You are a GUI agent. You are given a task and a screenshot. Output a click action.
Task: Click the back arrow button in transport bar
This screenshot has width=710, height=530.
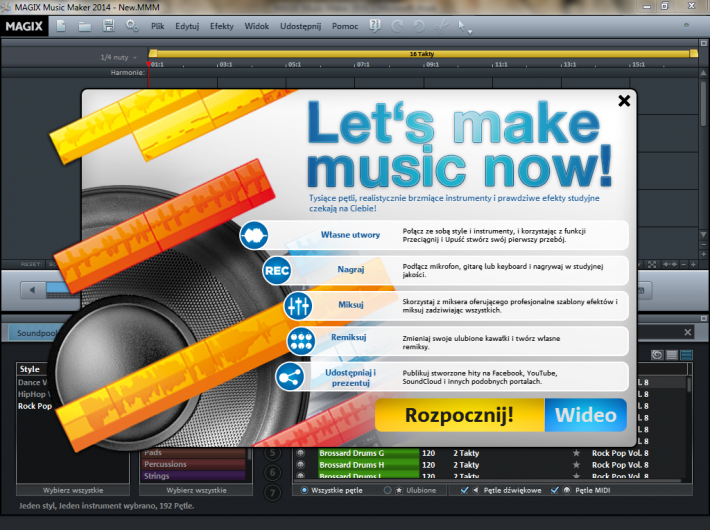[x=33, y=290]
